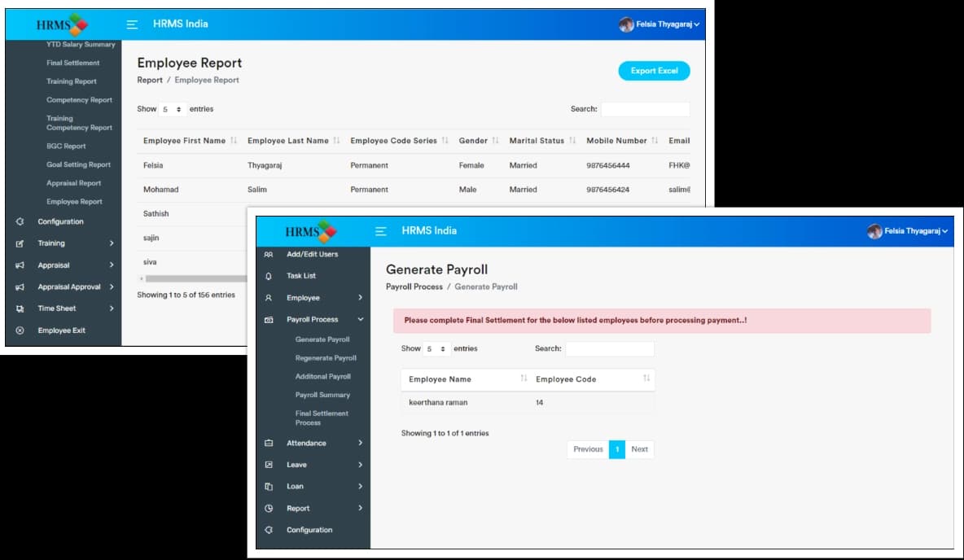Image resolution: width=964 pixels, height=560 pixels.
Task: Open Felsia Thyagaraj user dropdown in Payroll window
Action: click(x=908, y=232)
